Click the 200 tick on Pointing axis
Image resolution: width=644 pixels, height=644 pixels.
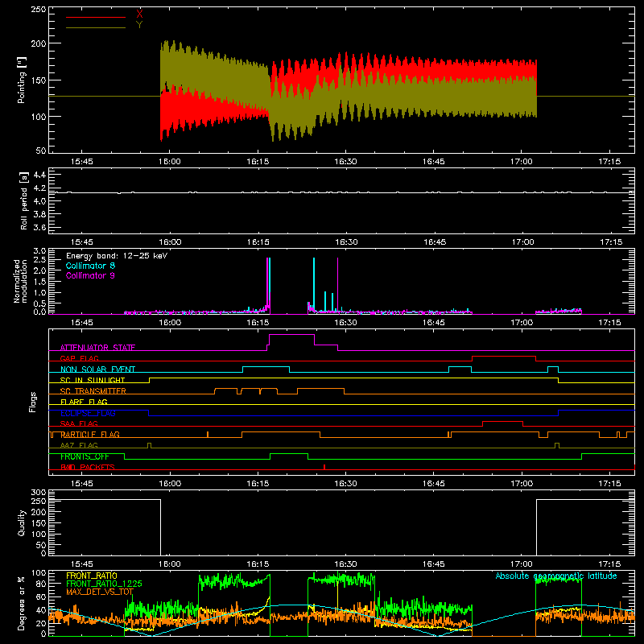coord(38,43)
